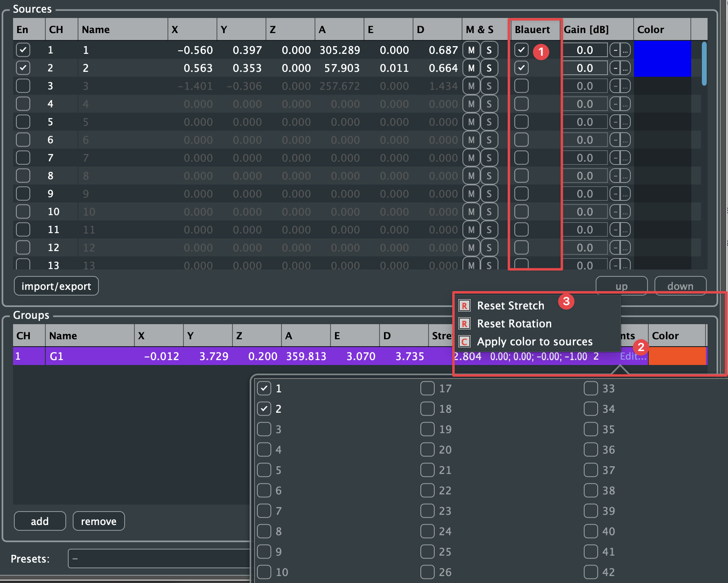Click the R icon beside Reset Rotation

pyautogui.click(x=464, y=324)
